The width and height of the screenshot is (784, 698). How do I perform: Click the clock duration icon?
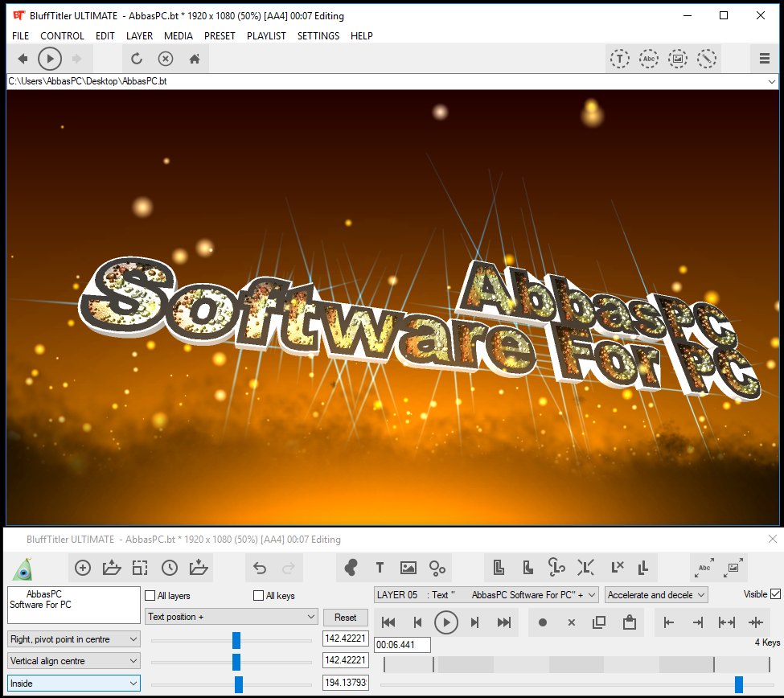pyautogui.click(x=170, y=568)
